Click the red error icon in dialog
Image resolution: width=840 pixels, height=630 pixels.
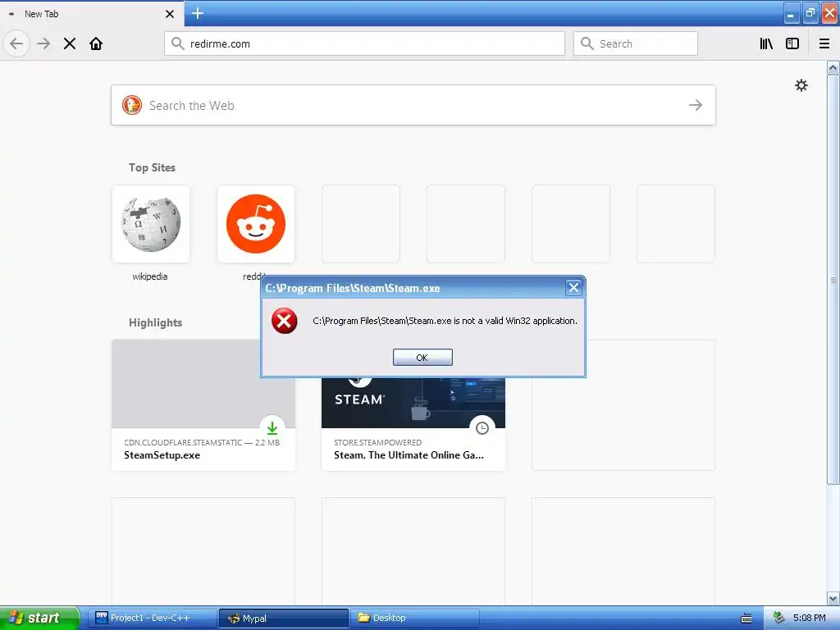[x=284, y=321]
